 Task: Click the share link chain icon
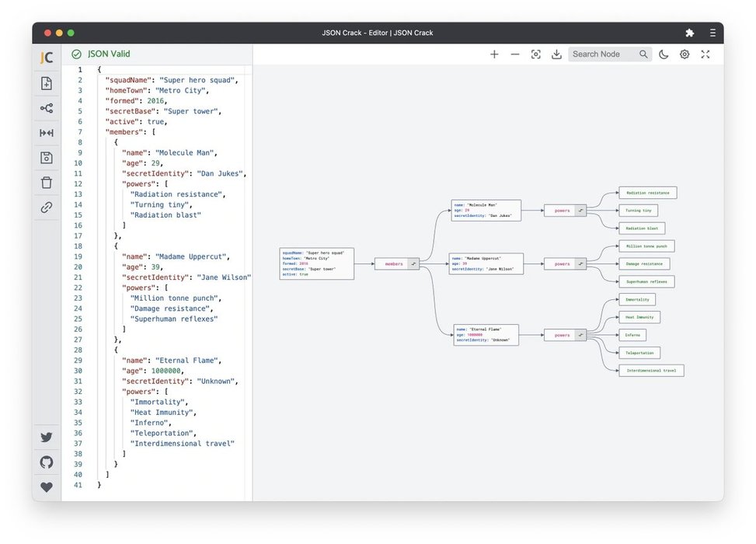click(x=47, y=207)
